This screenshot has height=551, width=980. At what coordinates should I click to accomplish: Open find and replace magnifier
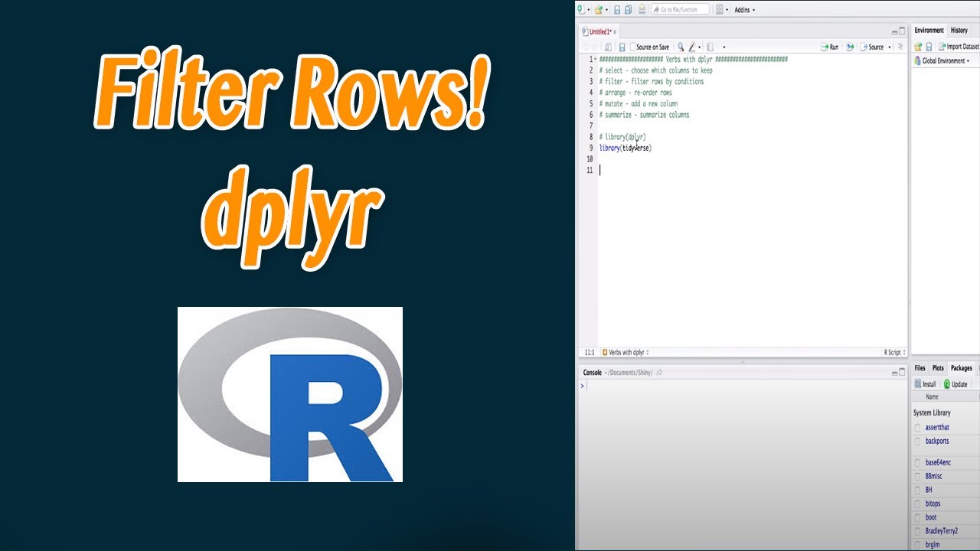[x=681, y=47]
